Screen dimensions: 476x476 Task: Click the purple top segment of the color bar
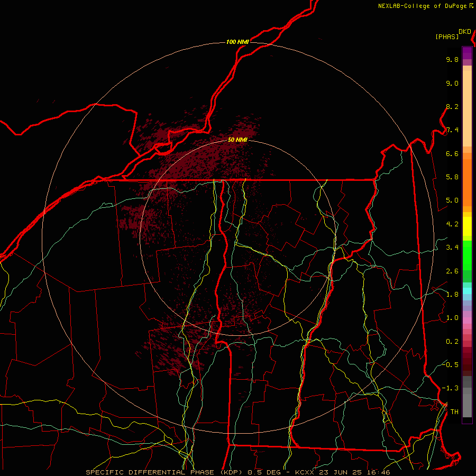click(x=467, y=53)
